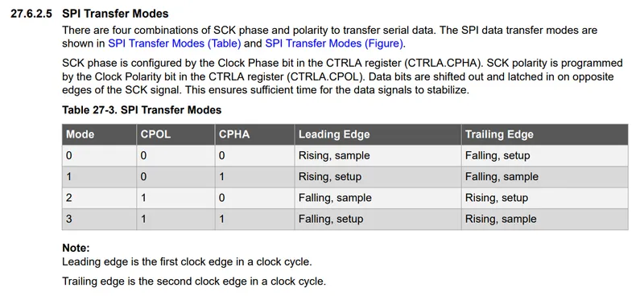Viewport: 644px width, 296px height.
Task: Select the Mode 0 row's 'Rising, sample' cell
Action: click(378, 155)
